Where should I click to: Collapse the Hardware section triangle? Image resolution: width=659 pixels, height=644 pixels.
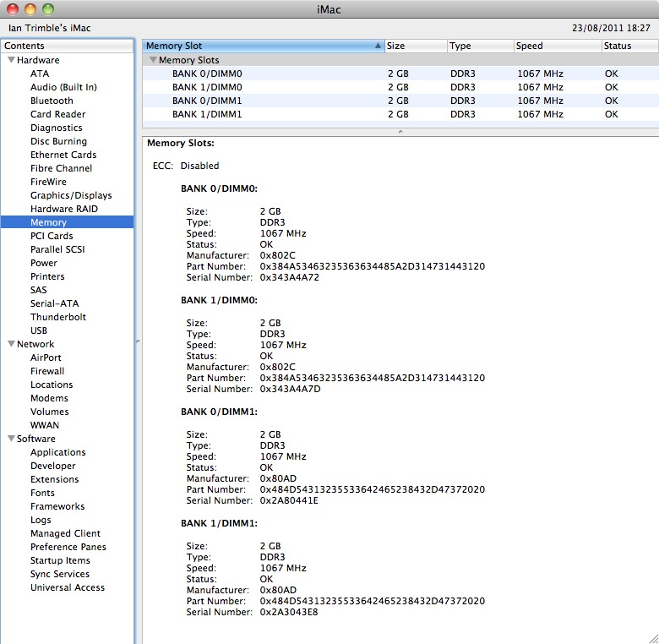coord(11,60)
